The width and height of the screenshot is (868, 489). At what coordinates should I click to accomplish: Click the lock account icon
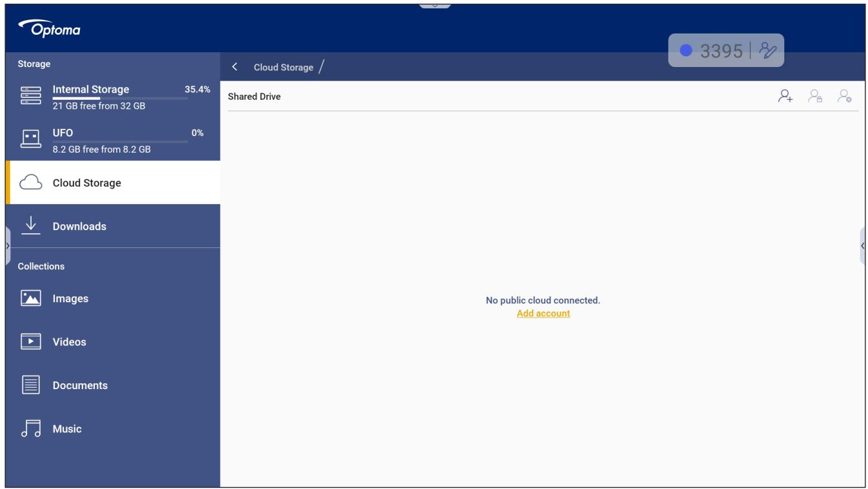pos(815,97)
